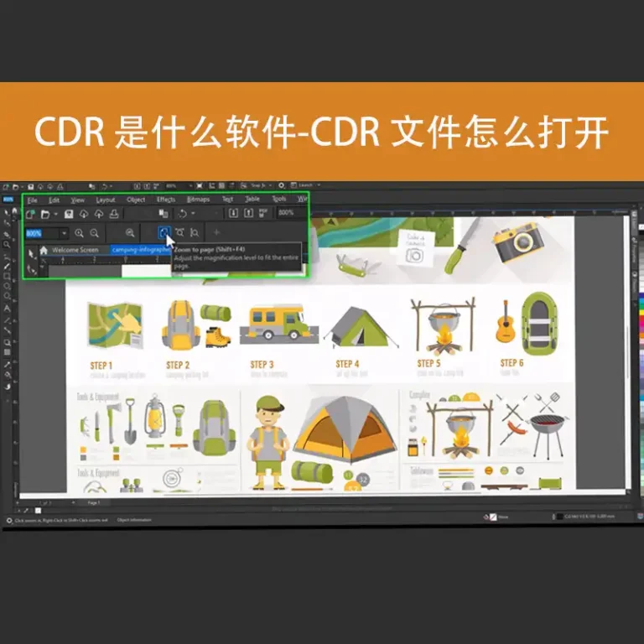The image size is (644, 644).
Task: Switch to Welcome Screen tab
Action: click(x=75, y=250)
